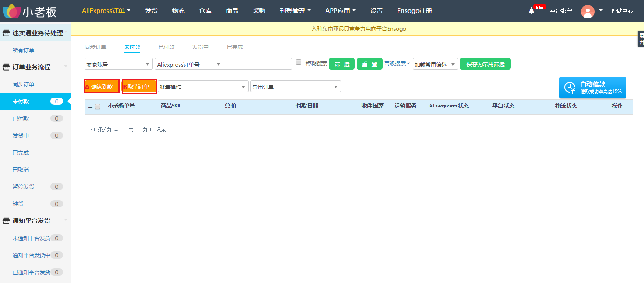Click the 自动催款 button
The image size is (644, 286).
point(593,88)
